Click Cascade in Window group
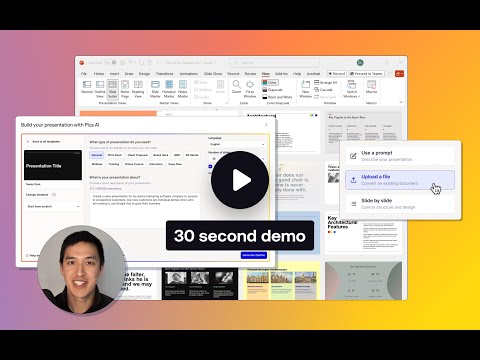The height and width of the screenshot is (360, 480). pos(323,90)
